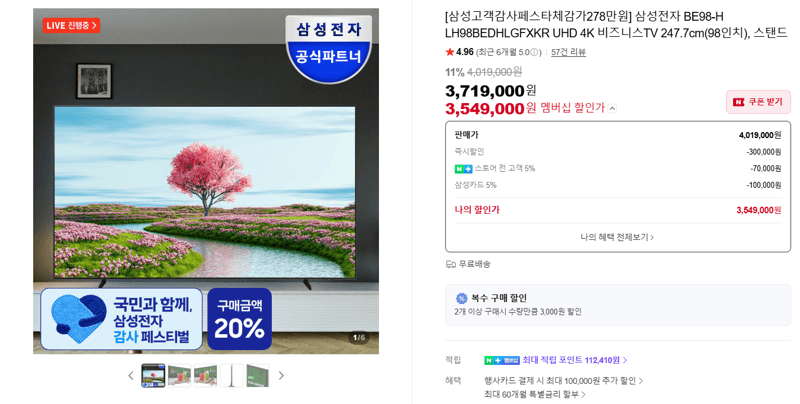Click the percent icon beside 복수 구매 할인
This screenshot has width=800, height=404.
click(x=461, y=298)
